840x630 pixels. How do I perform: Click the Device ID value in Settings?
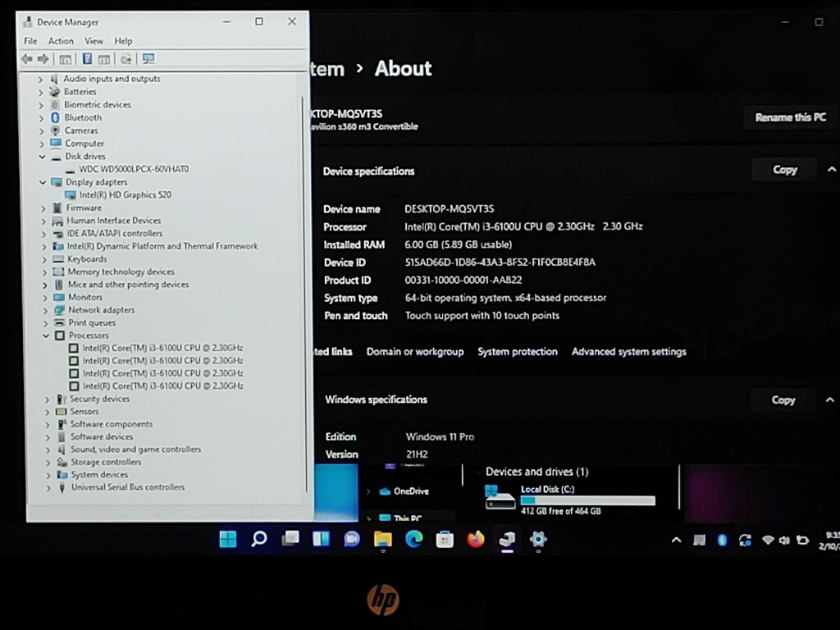point(500,262)
